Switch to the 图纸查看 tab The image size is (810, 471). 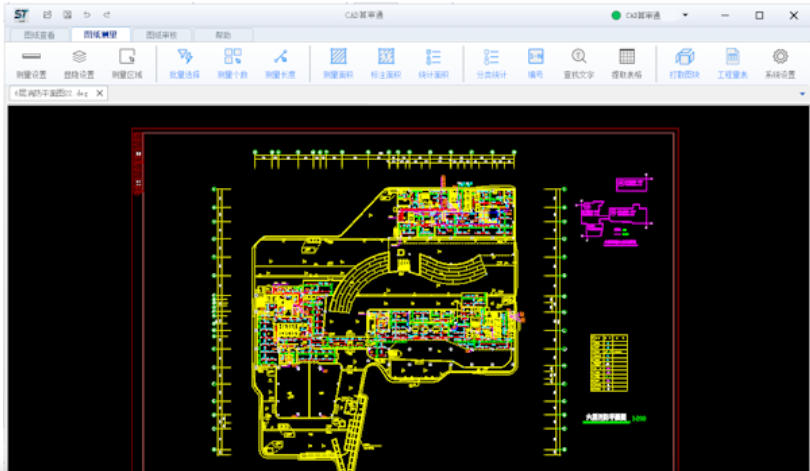[x=39, y=35]
